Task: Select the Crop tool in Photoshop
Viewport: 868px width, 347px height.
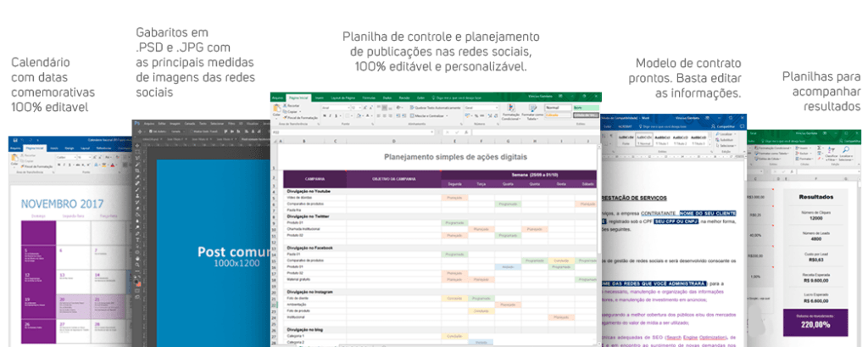Action: [137, 171]
